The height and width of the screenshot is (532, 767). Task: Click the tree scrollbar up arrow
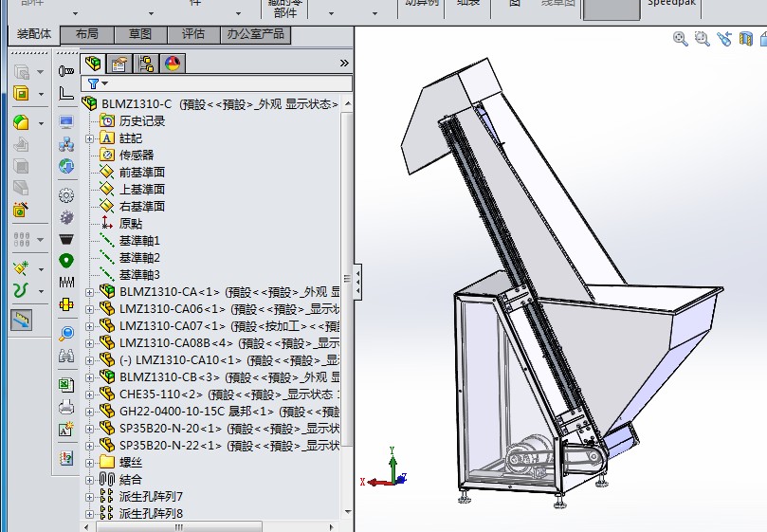click(x=348, y=103)
